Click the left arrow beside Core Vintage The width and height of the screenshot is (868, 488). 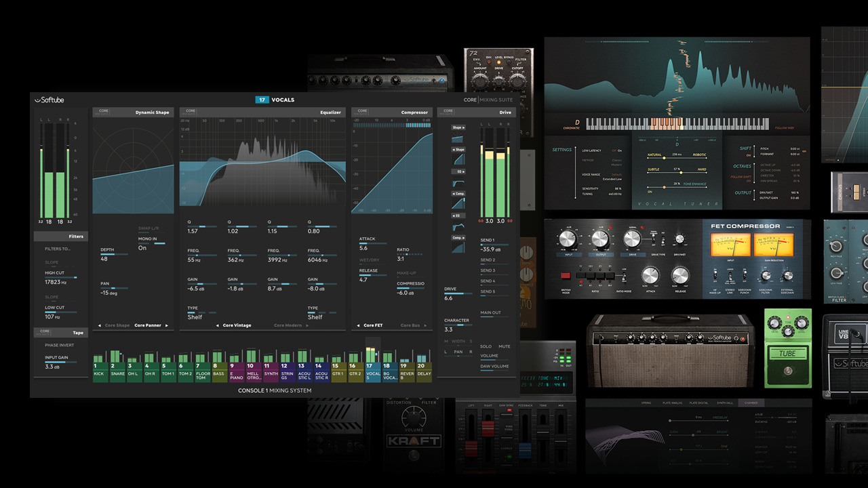[217, 325]
